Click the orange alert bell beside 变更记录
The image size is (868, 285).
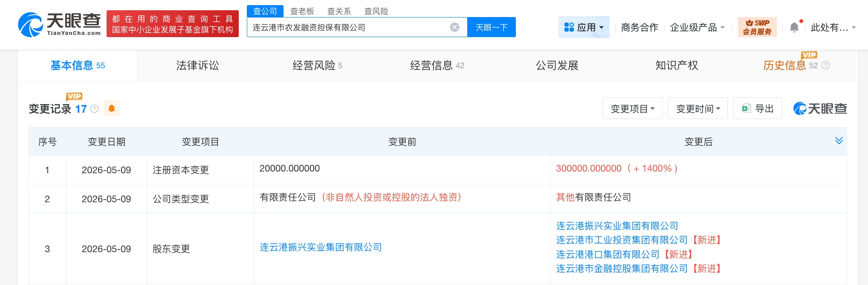pos(112,108)
